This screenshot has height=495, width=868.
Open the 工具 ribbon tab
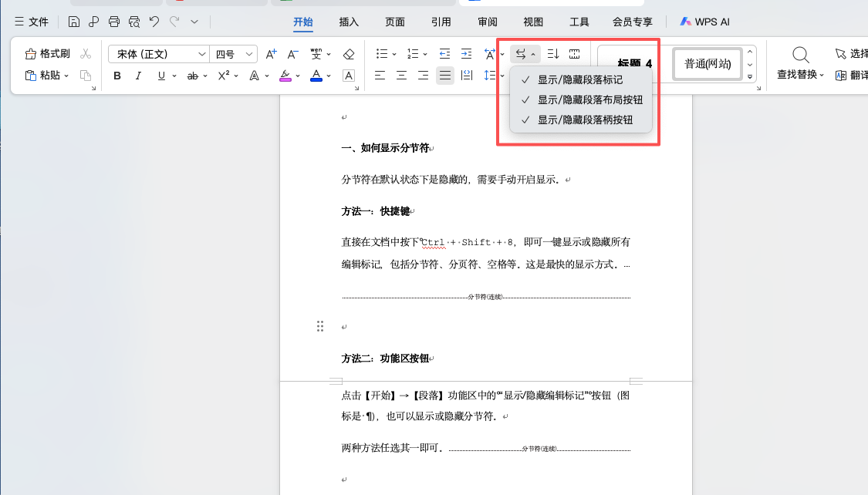pyautogui.click(x=579, y=22)
